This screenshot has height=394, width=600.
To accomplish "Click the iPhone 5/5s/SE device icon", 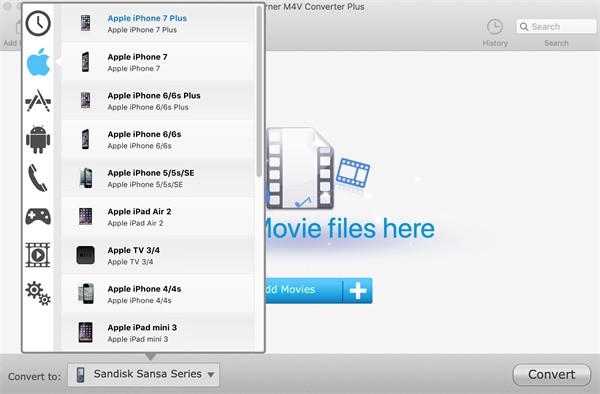I will pyautogui.click(x=86, y=178).
